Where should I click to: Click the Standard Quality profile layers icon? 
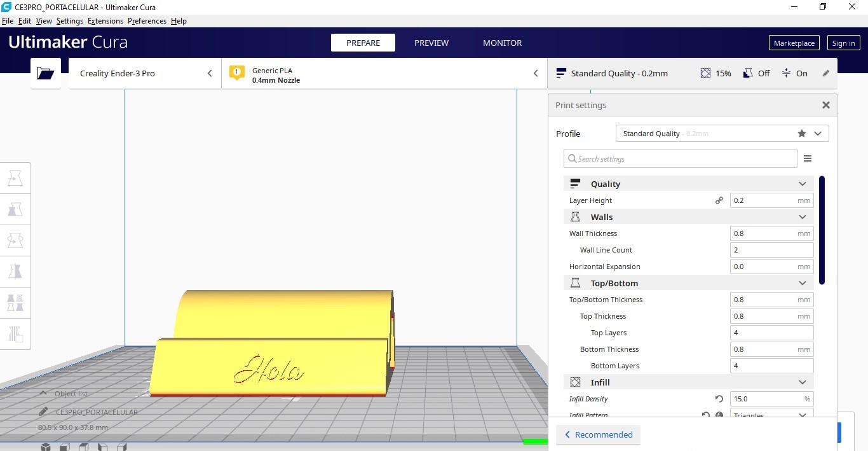click(x=560, y=73)
